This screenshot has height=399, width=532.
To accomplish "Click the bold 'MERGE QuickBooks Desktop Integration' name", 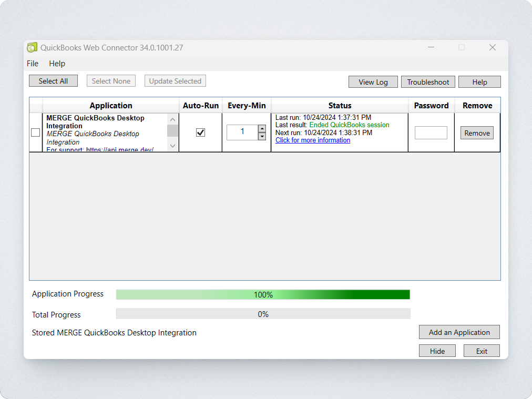I will tap(95, 122).
